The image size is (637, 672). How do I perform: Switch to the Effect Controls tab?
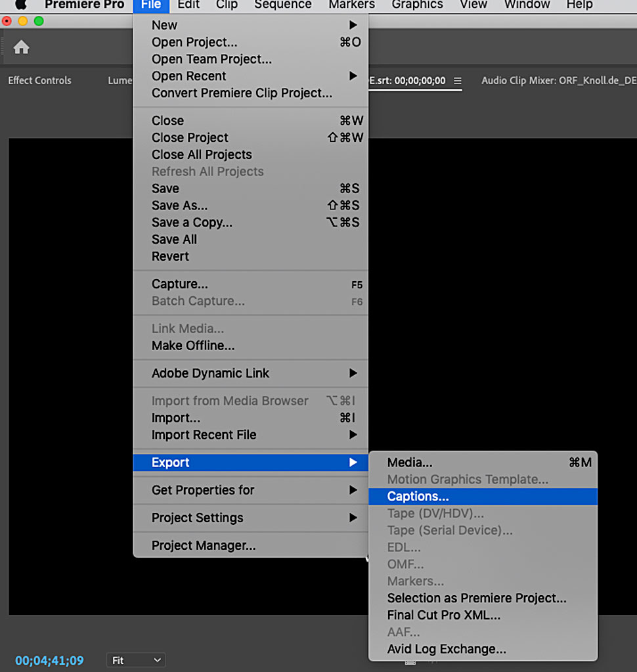(39, 81)
